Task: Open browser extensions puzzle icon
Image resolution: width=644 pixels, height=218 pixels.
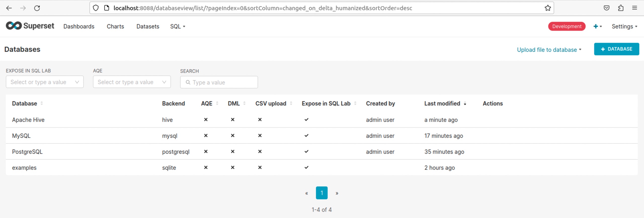Action: [621, 8]
